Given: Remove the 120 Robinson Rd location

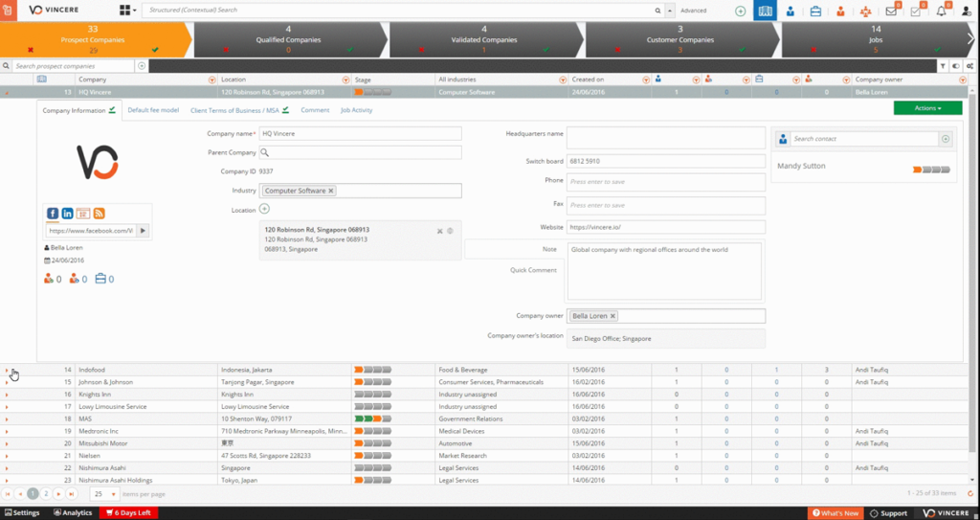Looking at the screenshot, I should click(440, 231).
